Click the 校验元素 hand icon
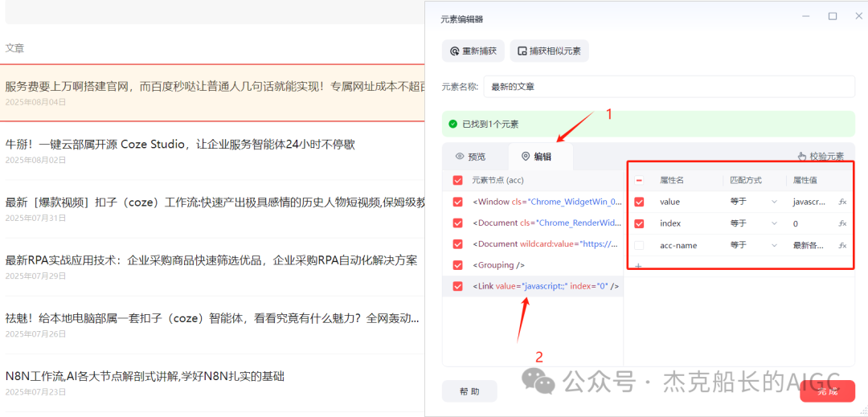 pyautogui.click(x=802, y=157)
